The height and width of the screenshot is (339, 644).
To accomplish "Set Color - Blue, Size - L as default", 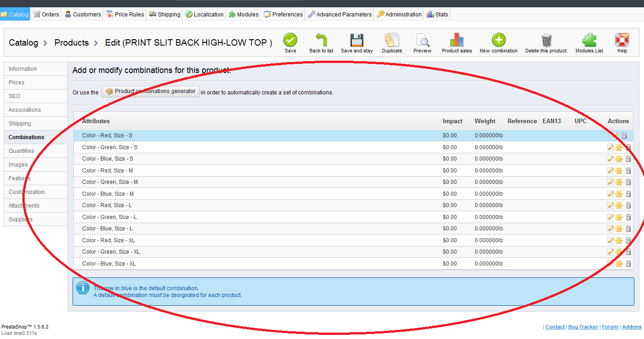I will tap(619, 229).
